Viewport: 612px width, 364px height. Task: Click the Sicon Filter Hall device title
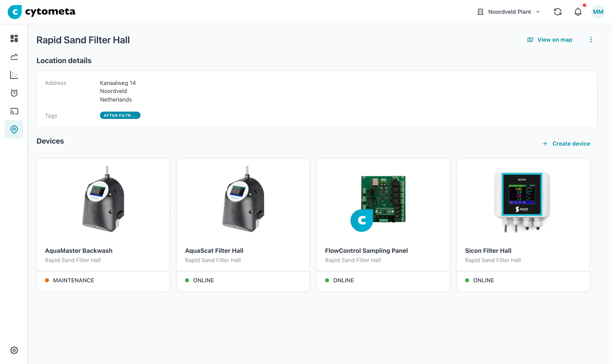tap(488, 251)
